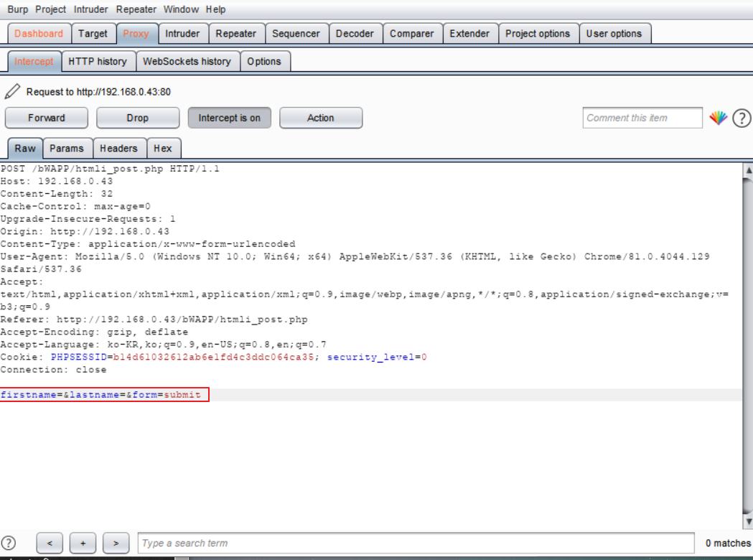Open the Window menu

181,9
